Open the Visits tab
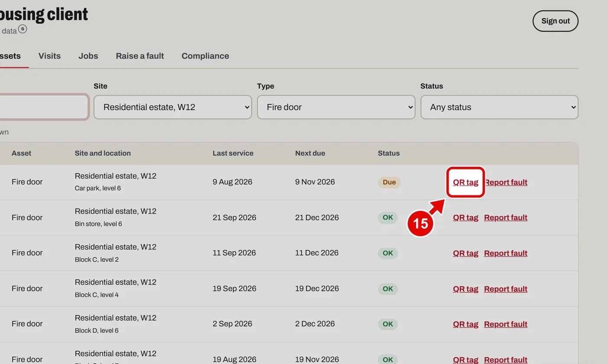This screenshot has height=364, width=607. pos(49,56)
